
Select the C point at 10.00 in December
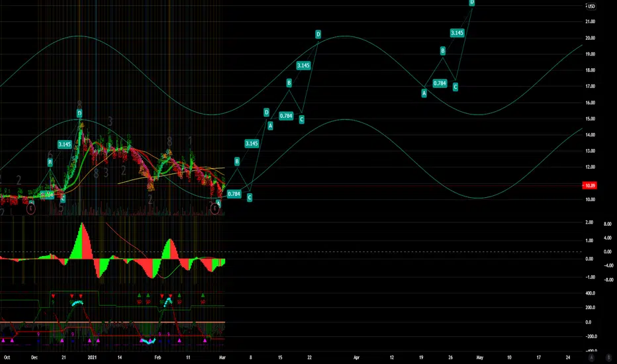coord(63,199)
